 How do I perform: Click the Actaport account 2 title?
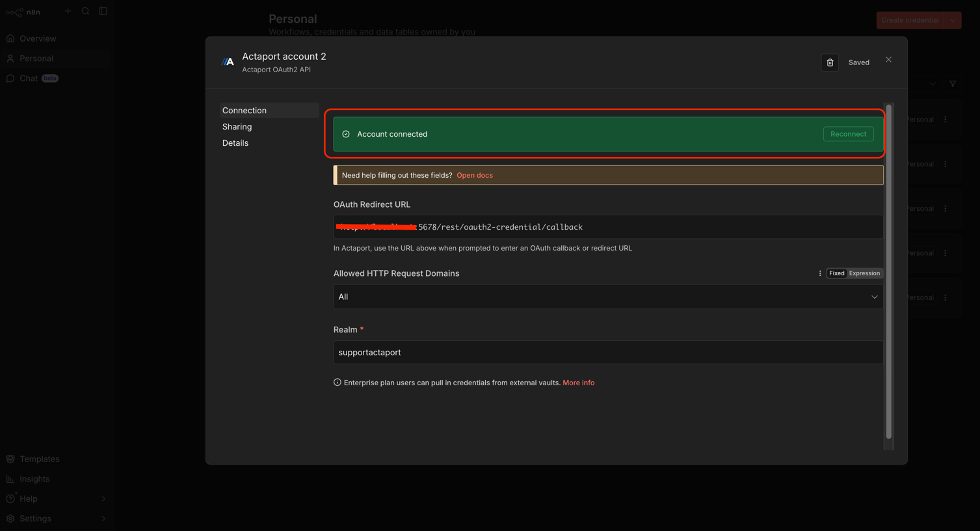coord(284,57)
